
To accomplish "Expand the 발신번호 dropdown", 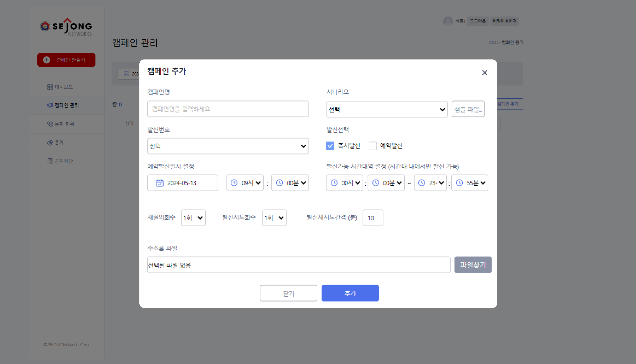I will coord(228,146).
